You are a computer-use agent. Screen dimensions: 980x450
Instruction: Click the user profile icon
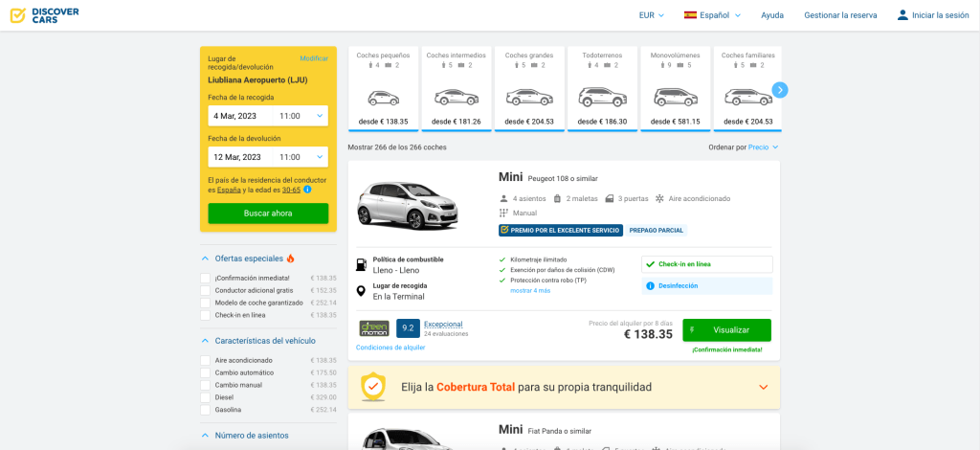[x=902, y=15]
